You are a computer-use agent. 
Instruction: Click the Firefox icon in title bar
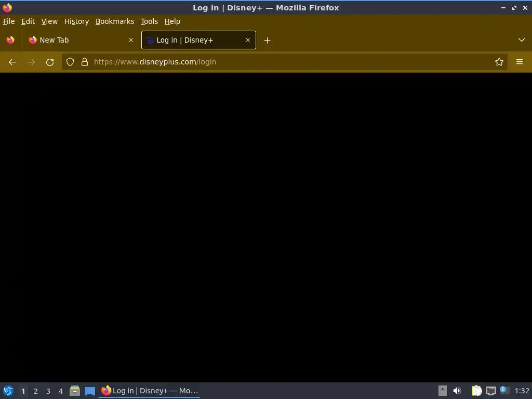pyautogui.click(x=7, y=7)
